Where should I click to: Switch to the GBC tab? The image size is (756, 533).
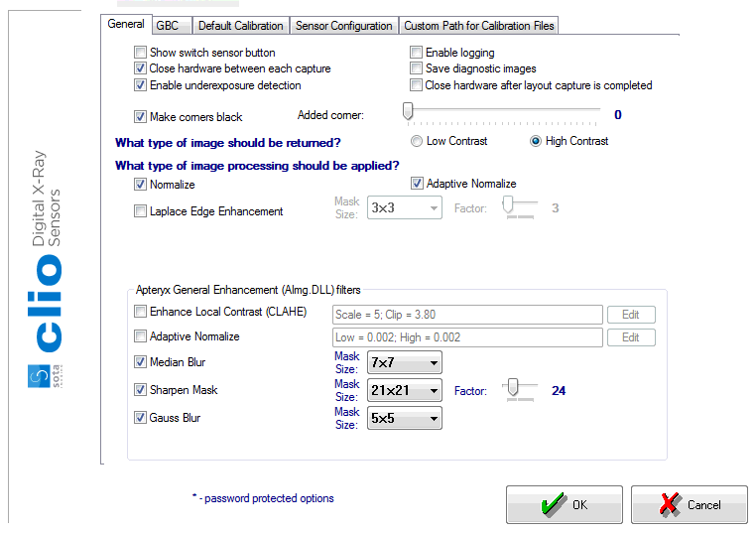[167, 26]
